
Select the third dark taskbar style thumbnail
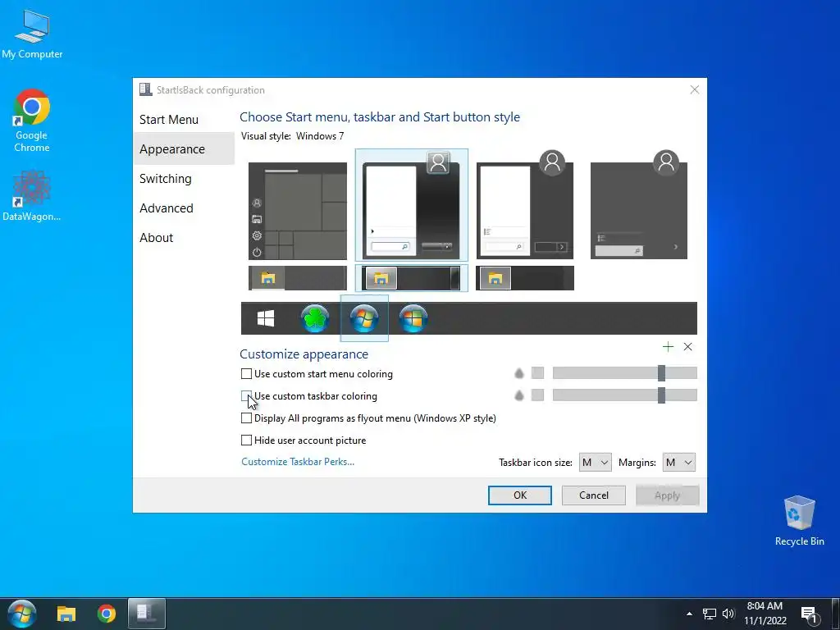(x=525, y=278)
